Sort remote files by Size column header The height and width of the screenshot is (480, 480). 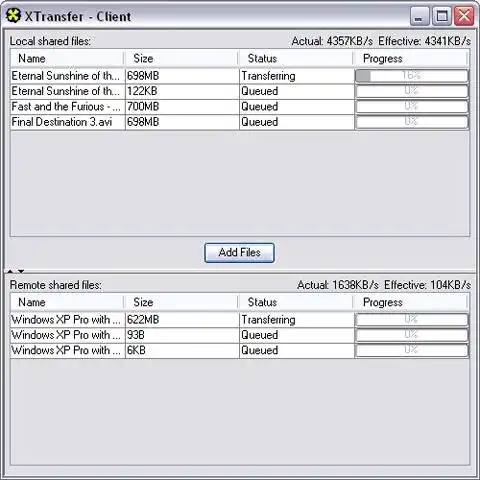tap(181, 302)
